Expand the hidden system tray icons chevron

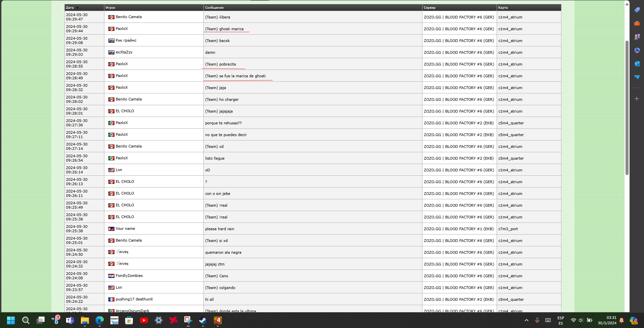point(526,320)
